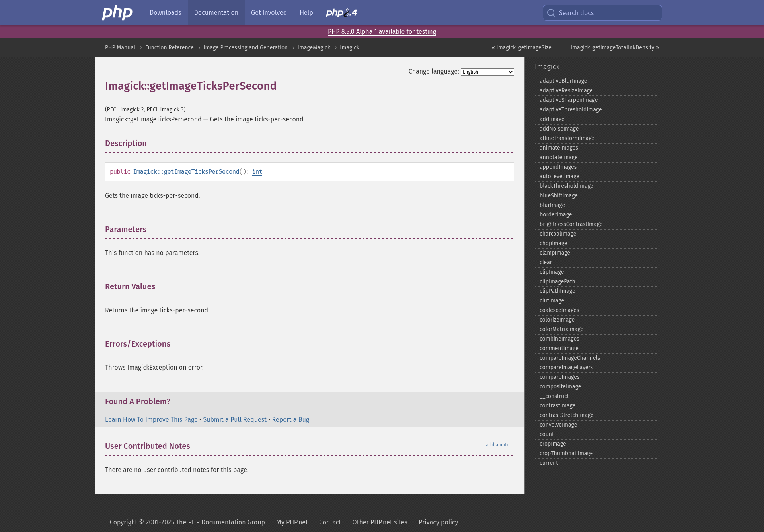
Task: Open the Change language dropdown
Action: click(x=487, y=72)
